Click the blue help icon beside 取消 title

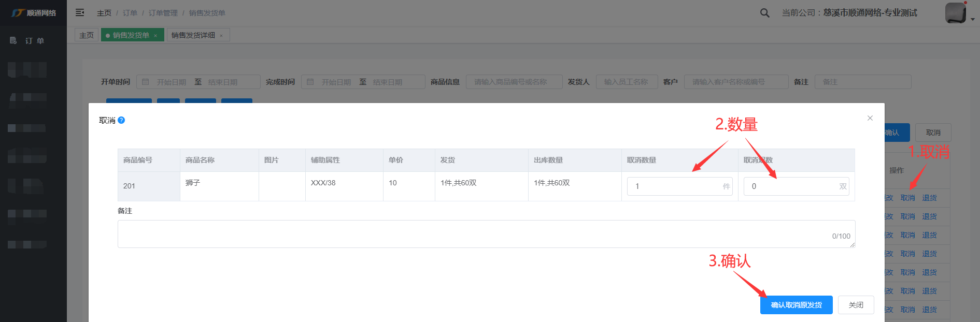pyautogui.click(x=121, y=120)
